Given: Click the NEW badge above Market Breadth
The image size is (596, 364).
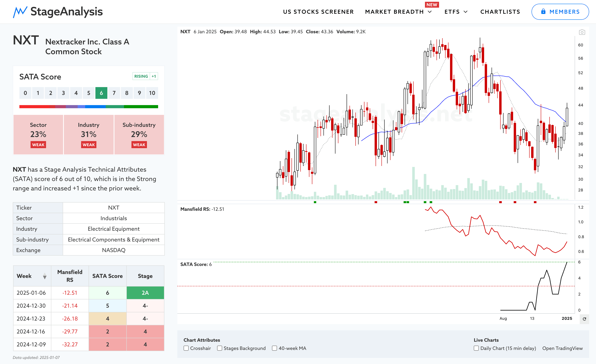Looking at the screenshot, I should [432, 5].
